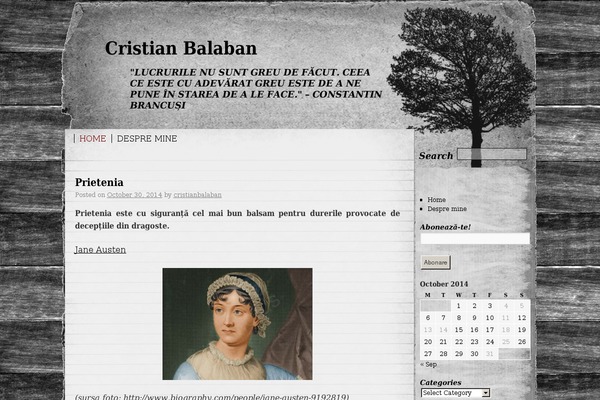Click greyed calendar date 25

[x=505, y=342]
